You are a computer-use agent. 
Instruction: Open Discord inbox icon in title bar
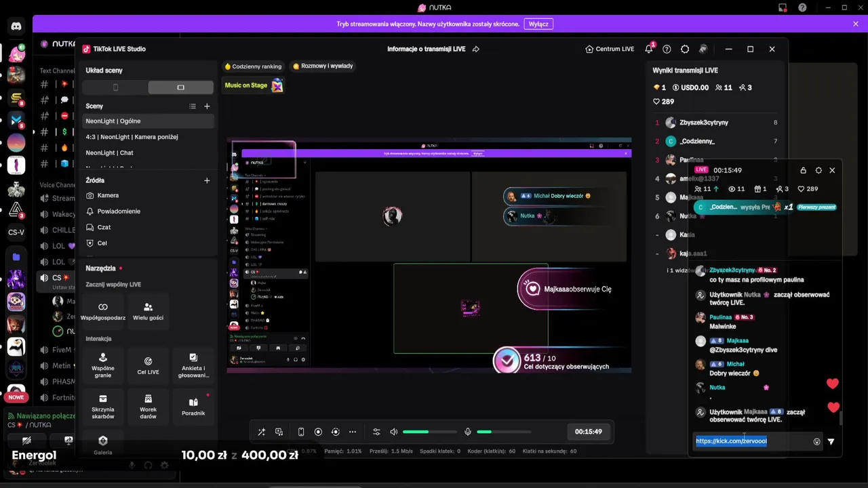[783, 7]
